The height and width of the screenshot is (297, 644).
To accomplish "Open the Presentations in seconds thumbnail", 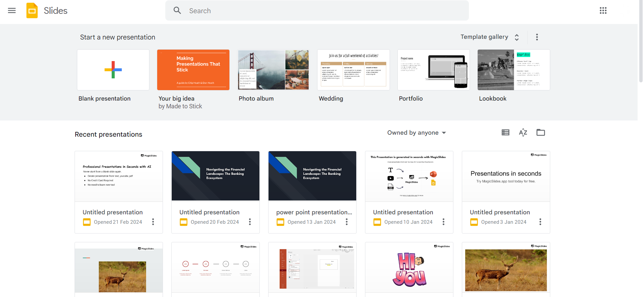I will pyautogui.click(x=506, y=176).
